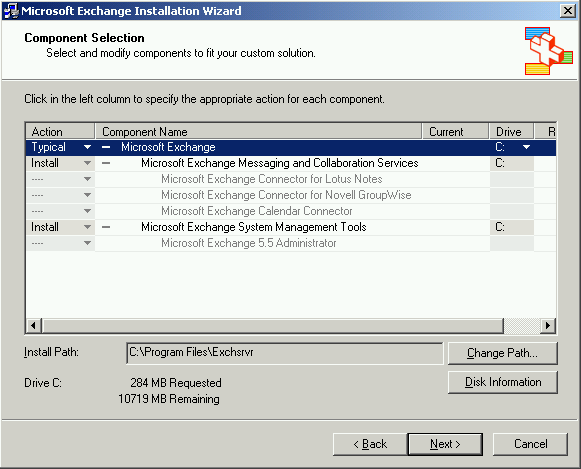Open action dropdown for Messaging and Collaboration Services
This screenshot has height=469, width=581.
(87, 163)
